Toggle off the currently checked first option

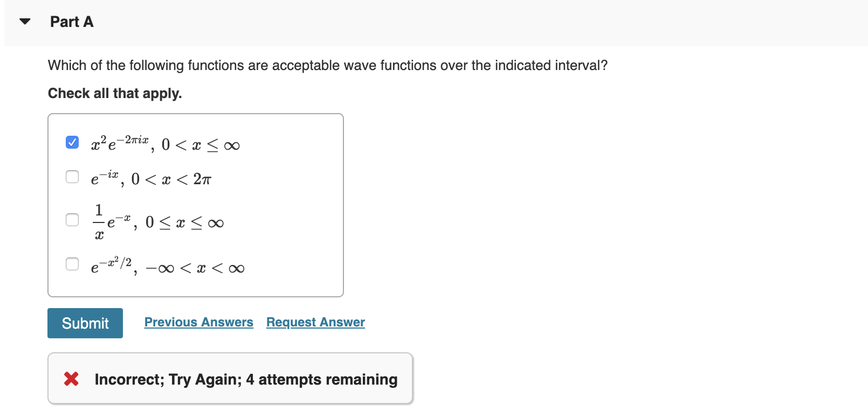coord(72,142)
